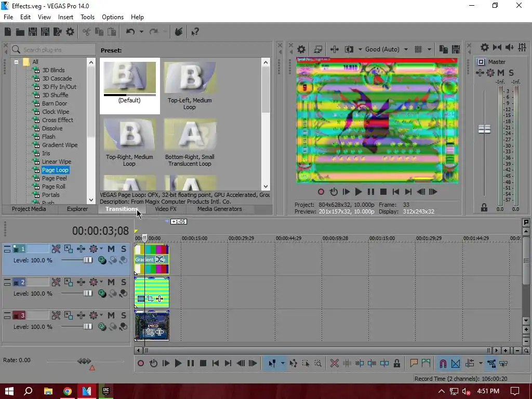
Task: Click the Overlays grid icon in preview
Action: click(x=418, y=49)
